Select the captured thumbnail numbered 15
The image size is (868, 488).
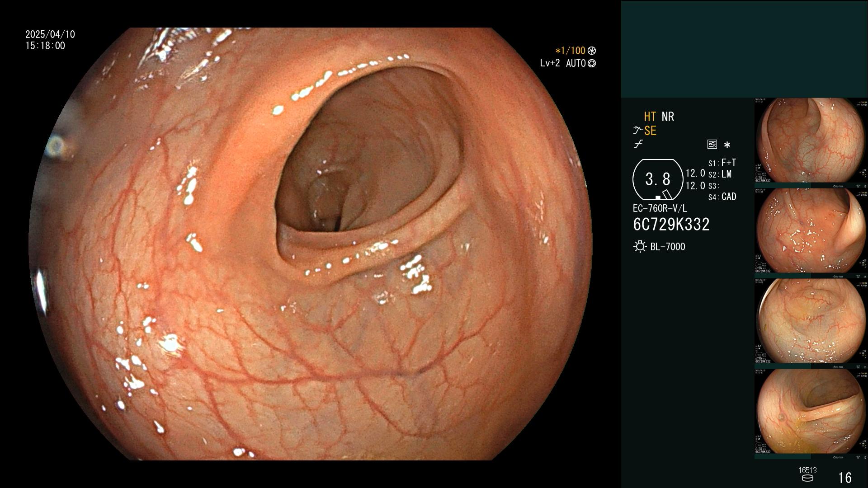811,143
